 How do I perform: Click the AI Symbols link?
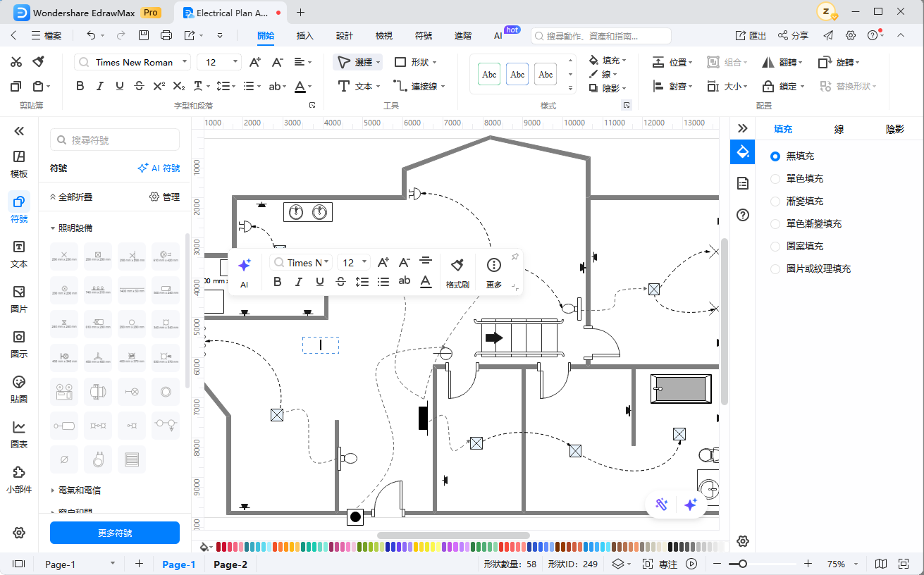click(159, 168)
